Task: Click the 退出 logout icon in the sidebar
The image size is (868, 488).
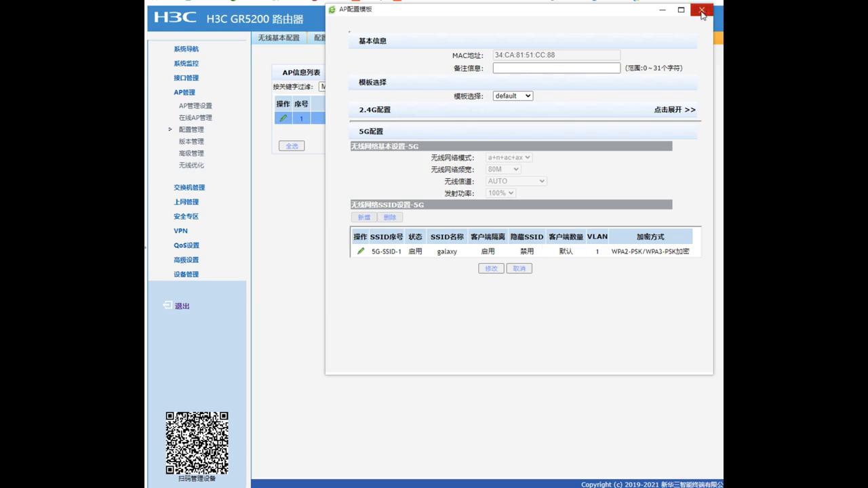Action: pyautogui.click(x=167, y=306)
